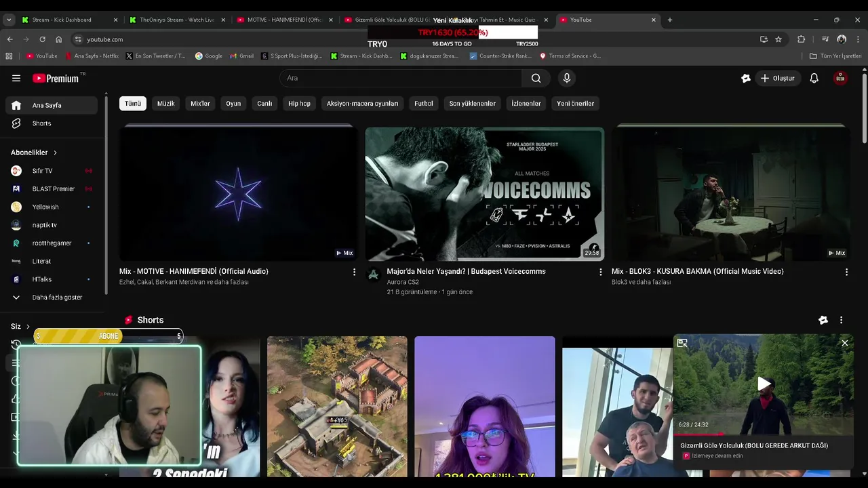Switch to TheOniryo Stream browser tab

(178, 20)
